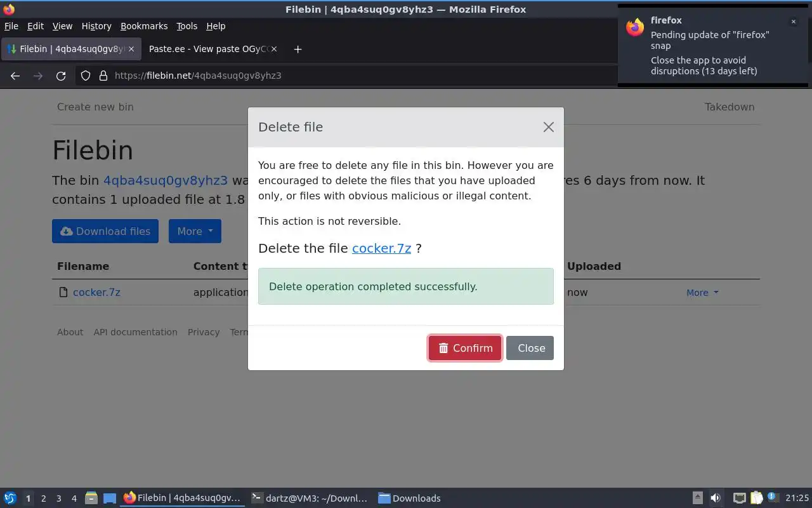Open the Edit menu
812x508 pixels.
pyautogui.click(x=36, y=26)
